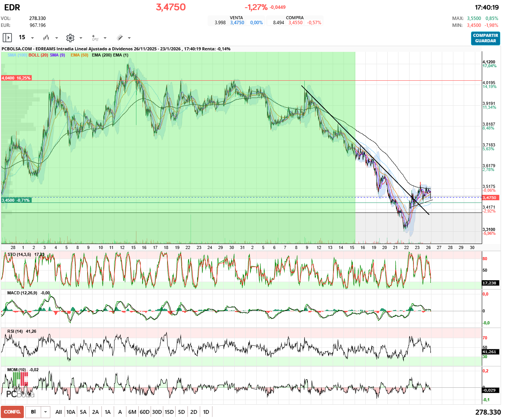Screen dimensions: 506x420
Task: Expand the 15-minute interval dropdown
Action: click(32, 38)
